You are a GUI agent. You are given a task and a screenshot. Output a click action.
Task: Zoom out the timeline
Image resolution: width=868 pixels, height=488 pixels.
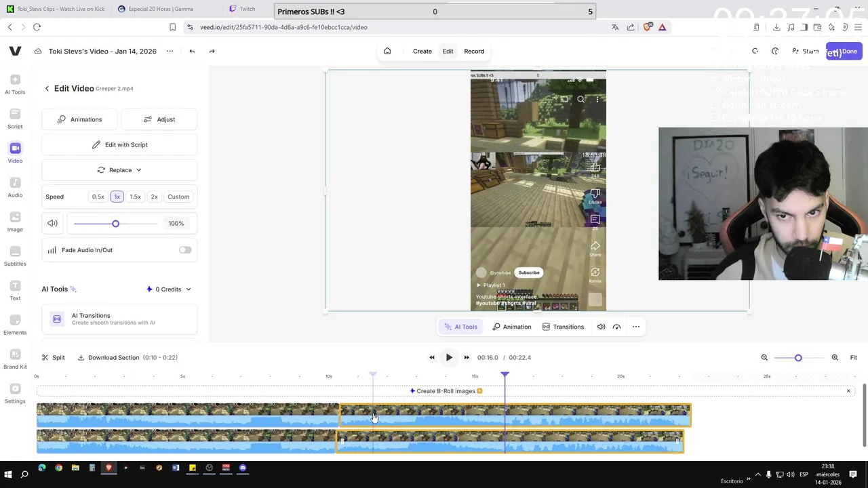764,357
